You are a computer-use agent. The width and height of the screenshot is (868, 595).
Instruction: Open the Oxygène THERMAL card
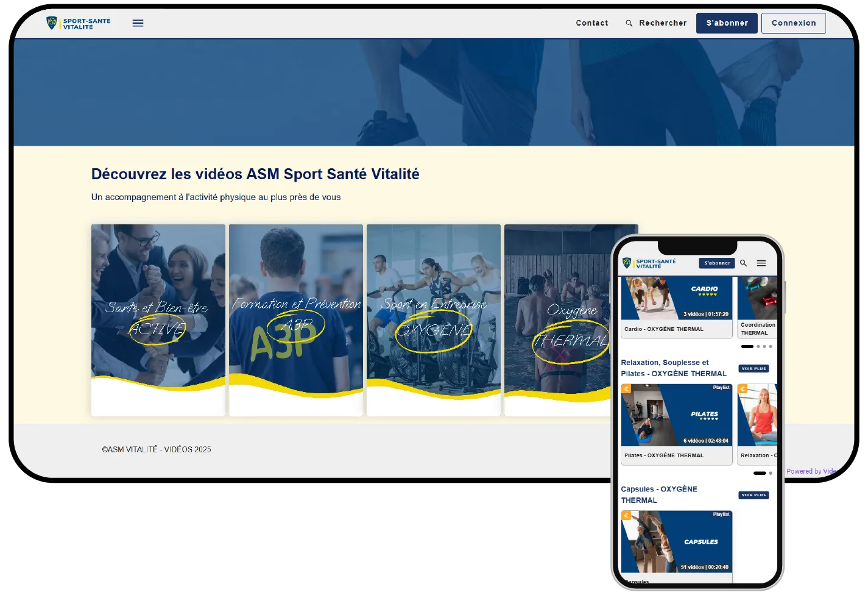coord(557,320)
